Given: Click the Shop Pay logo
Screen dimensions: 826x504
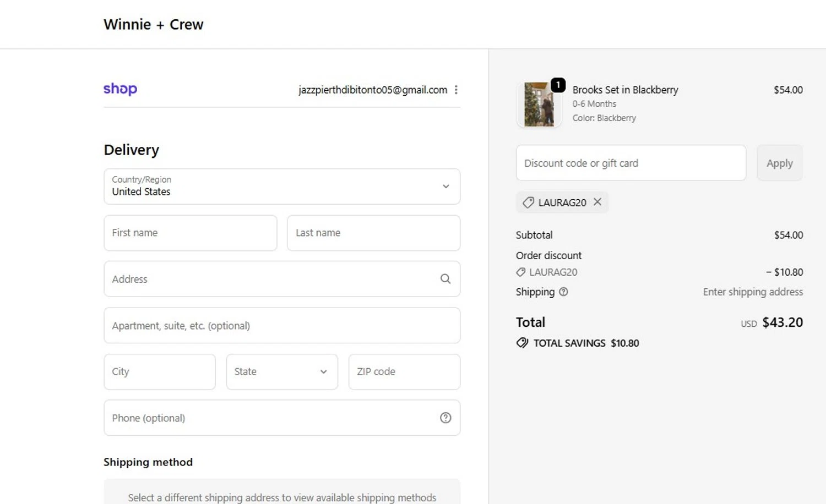Looking at the screenshot, I should pyautogui.click(x=120, y=89).
